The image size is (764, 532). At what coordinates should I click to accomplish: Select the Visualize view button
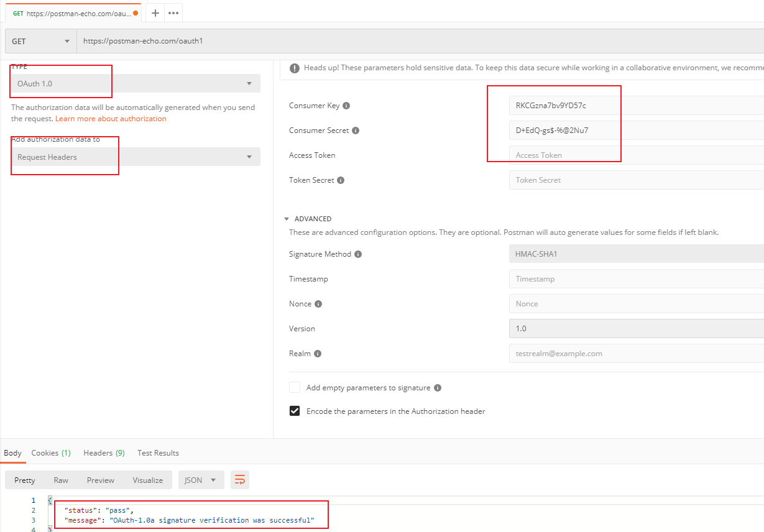[148, 480]
